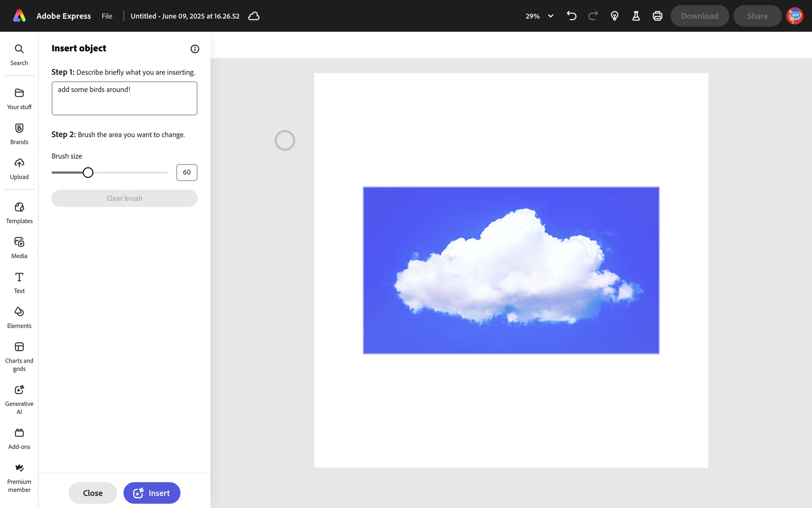Click the info icon beside Insert object
Screen dimensions: 812x508
(195, 49)
